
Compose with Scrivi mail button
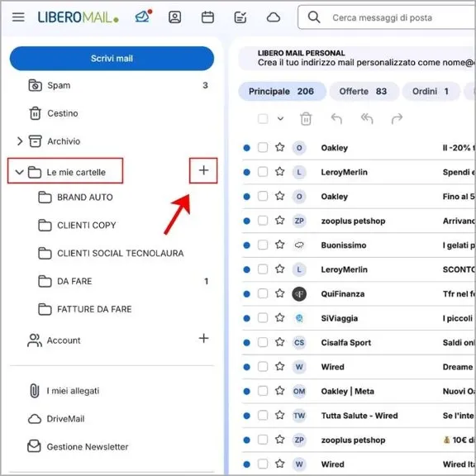pos(112,59)
